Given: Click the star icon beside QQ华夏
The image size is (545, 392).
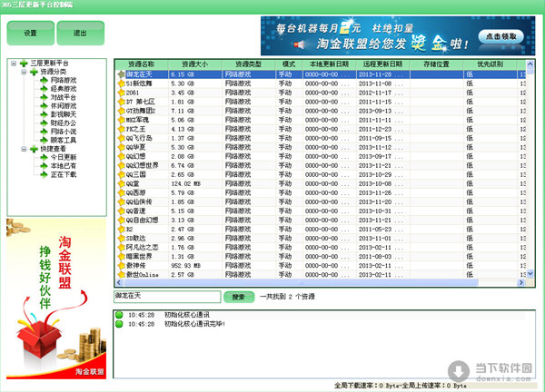Looking at the screenshot, I should [x=121, y=147].
